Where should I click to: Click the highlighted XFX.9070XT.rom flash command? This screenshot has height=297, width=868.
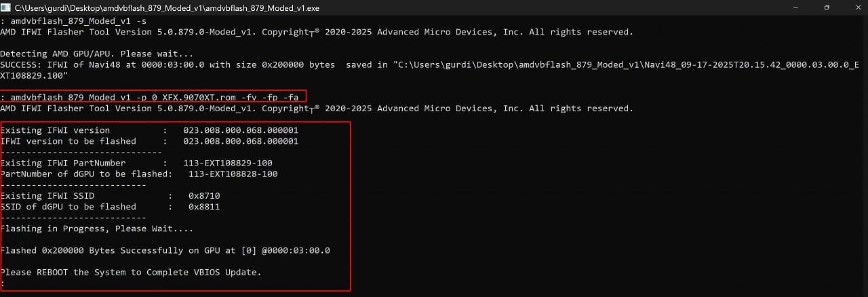point(154,98)
